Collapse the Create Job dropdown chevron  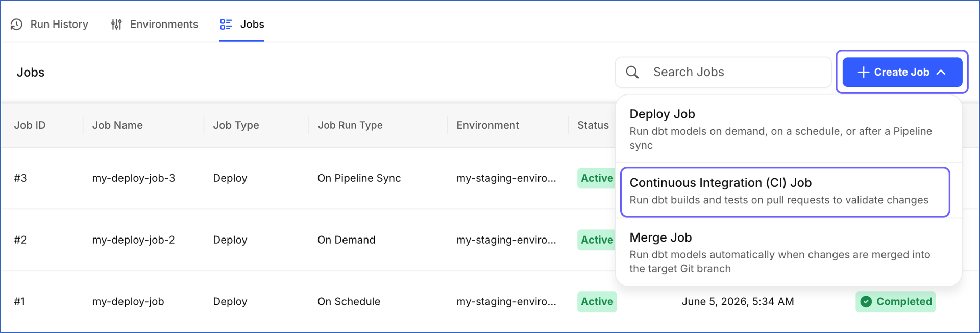(941, 73)
